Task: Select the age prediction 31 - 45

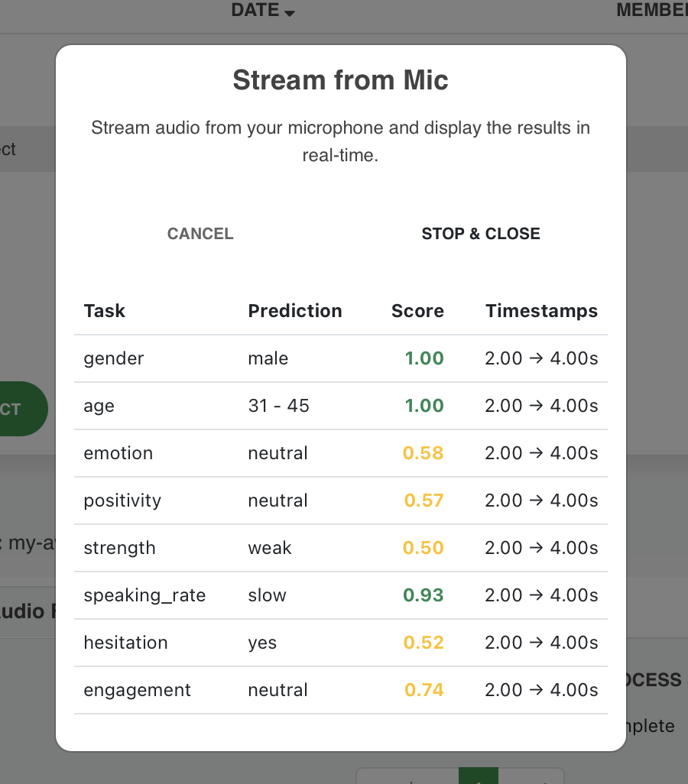Action: [279, 406]
